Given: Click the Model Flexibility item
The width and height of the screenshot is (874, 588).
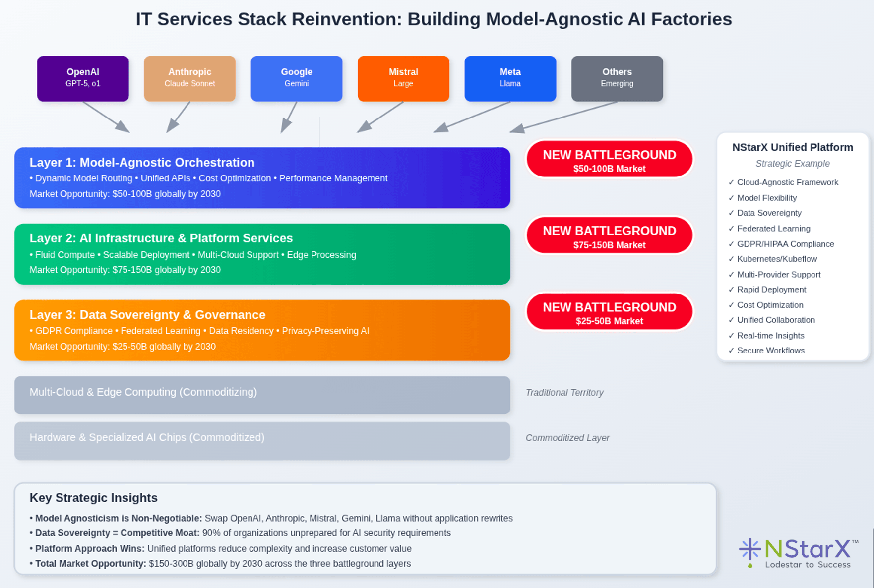Looking at the screenshot, I should point(762,198).
